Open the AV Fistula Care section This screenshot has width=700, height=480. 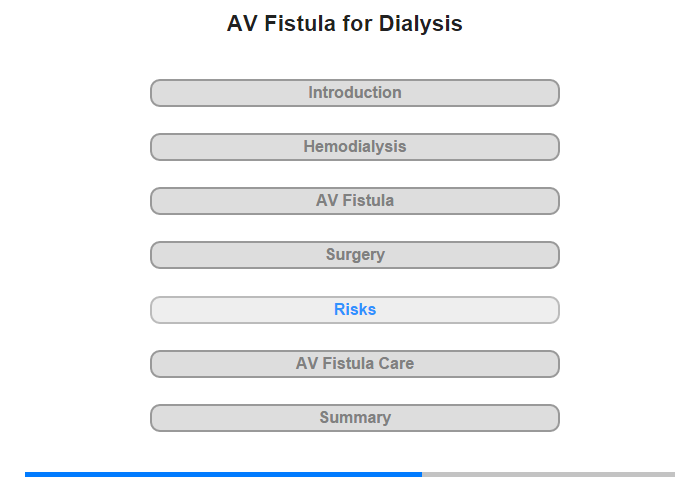(x=354, y=364)
